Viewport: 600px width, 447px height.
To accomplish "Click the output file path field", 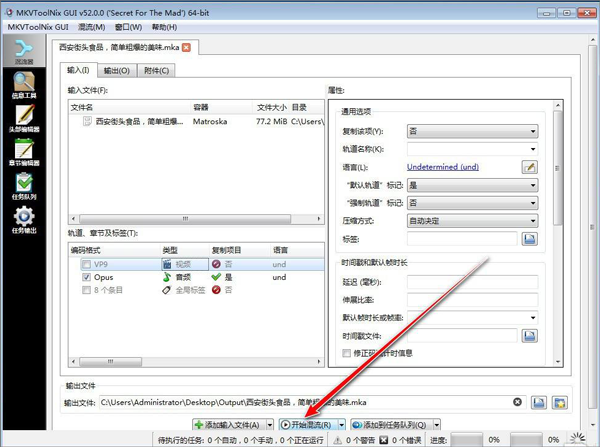I will [x=313, y=402].
